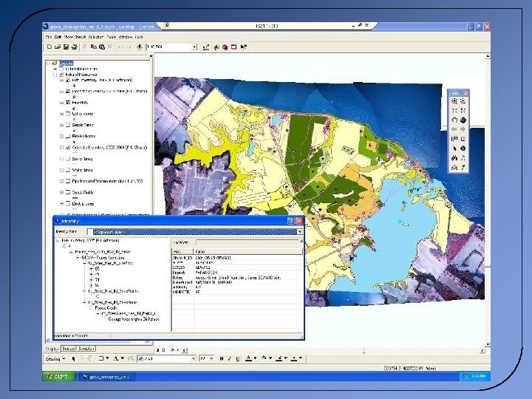Click the Paste icon in the standard toolbar
532x399 pixels.
click(x=102, y=47)
